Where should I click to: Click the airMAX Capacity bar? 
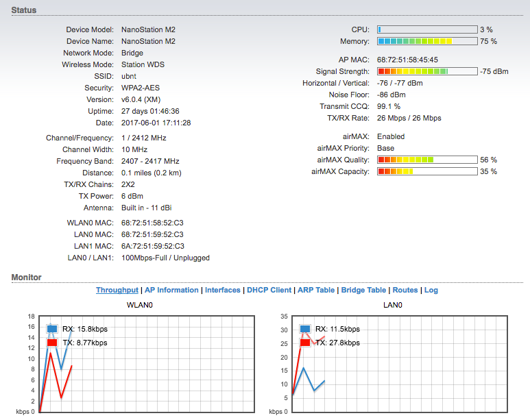[x=427, y=171]
